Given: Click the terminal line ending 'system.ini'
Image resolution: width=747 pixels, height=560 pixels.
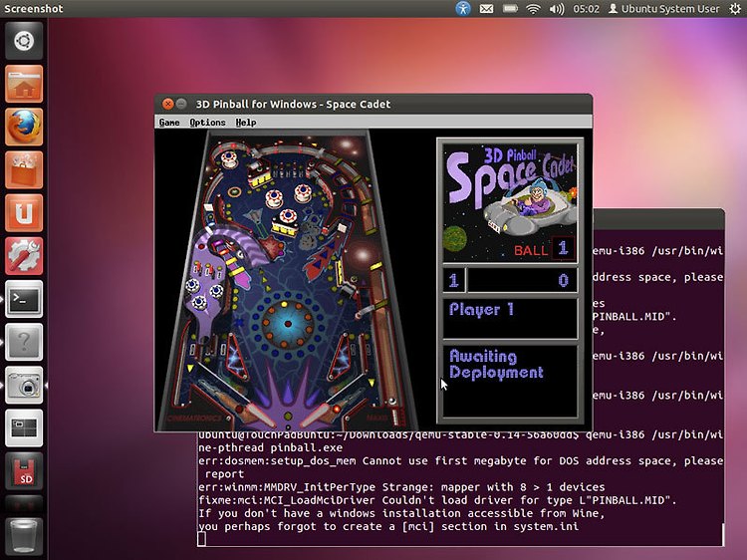Looking at the screenshot, I should [388, 527].
